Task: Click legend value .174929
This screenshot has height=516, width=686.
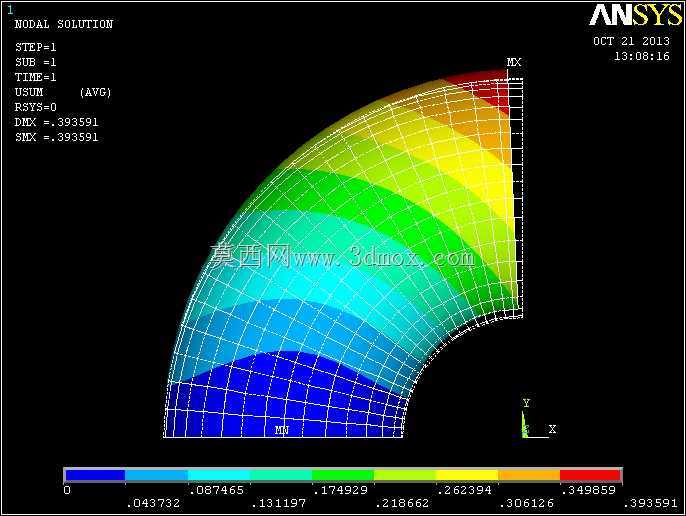Action: point(340,490)
